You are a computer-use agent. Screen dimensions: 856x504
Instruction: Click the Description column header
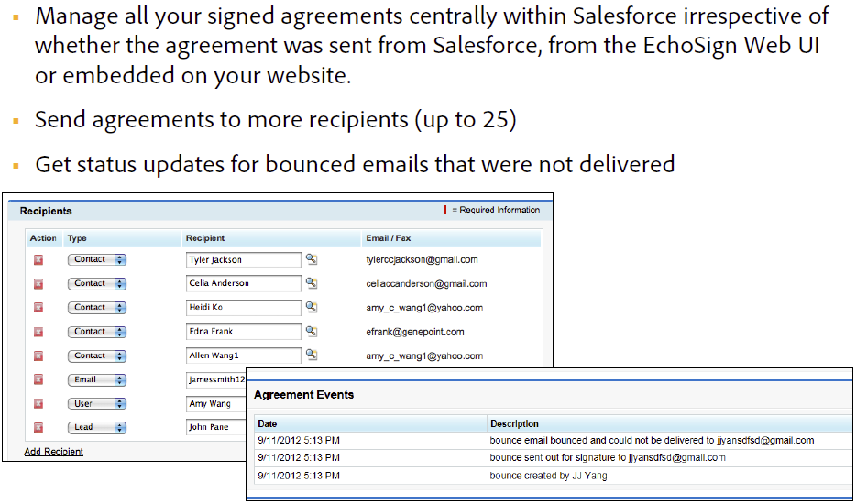click(514, 424)
